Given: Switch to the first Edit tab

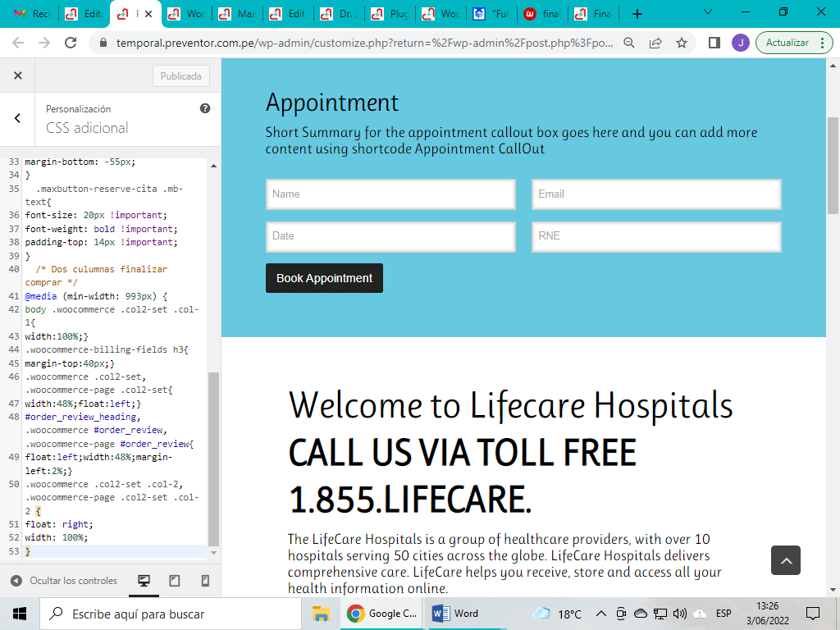Looking at the screenshot, I should click(84, 14).
